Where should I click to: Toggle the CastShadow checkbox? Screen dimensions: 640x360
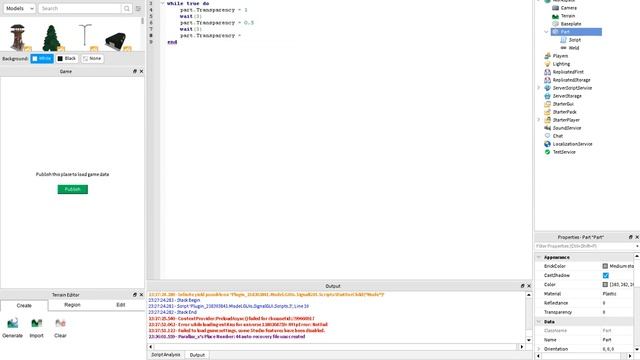(x=606, y=276)
